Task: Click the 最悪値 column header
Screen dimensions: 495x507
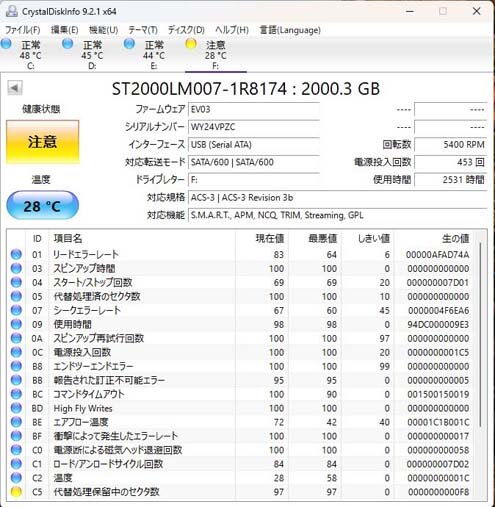Action: (315, 238)
